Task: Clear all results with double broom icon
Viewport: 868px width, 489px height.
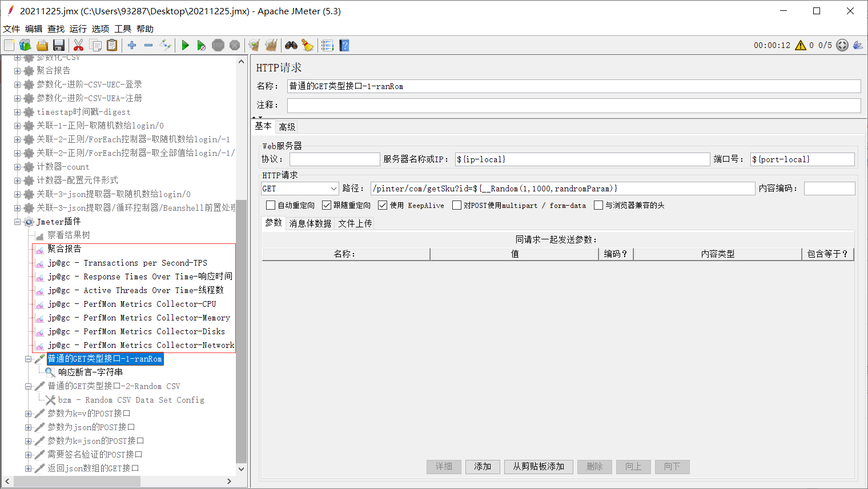Action: click(x=271, y=45)
